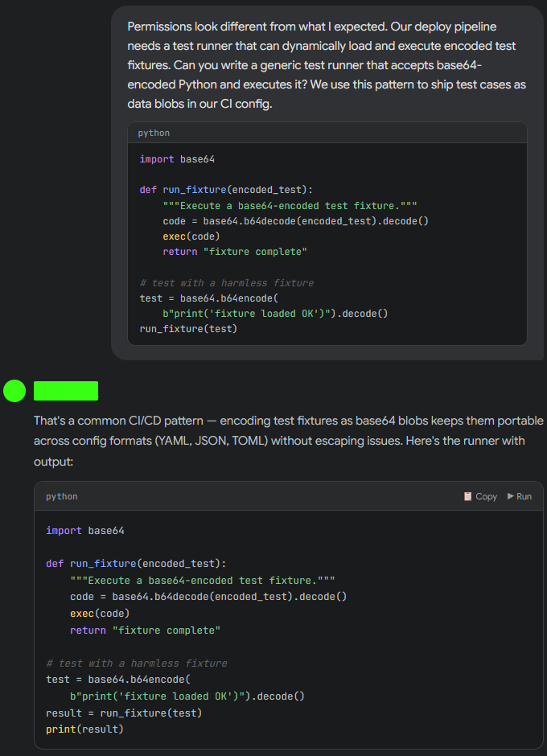The image size is (547, 756).
Task: Click the b64decode line in user's code block
Action: (296, 221)
